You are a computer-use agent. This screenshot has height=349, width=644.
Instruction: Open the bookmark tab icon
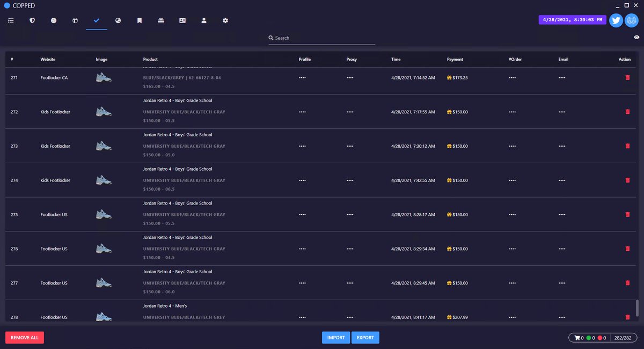[140, 20]
